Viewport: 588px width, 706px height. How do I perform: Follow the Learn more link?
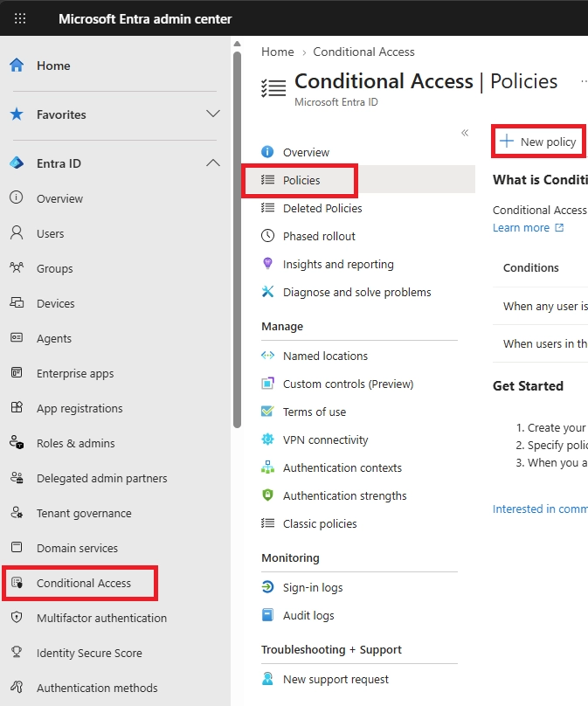pyautogui.click(x=528, y=227)
